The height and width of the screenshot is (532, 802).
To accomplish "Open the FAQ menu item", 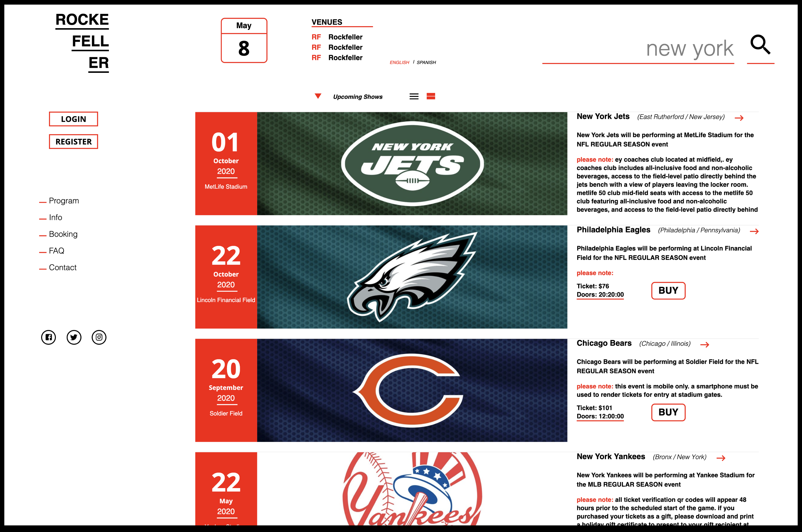I will [x=56, y=251].
